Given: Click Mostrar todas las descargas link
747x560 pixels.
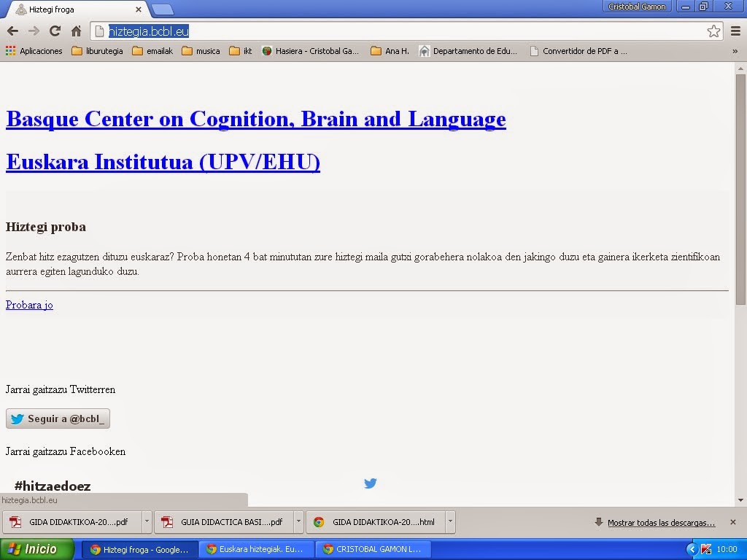Looking at the screenshot, I should coord(661,523).
